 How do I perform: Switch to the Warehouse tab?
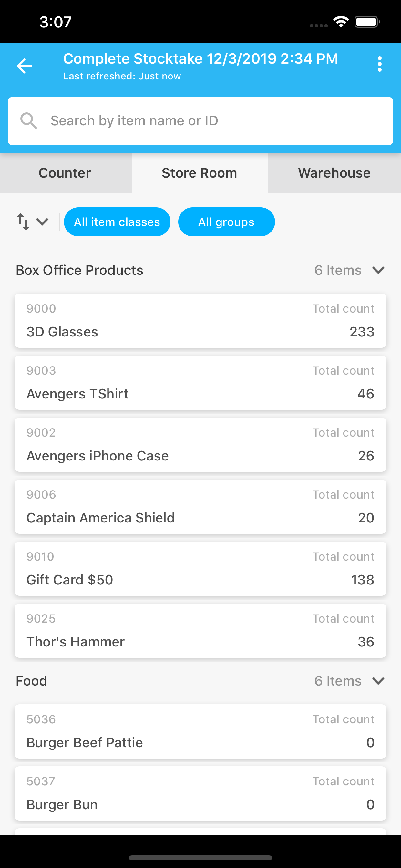pyautogui.click(x=334, y=173)
